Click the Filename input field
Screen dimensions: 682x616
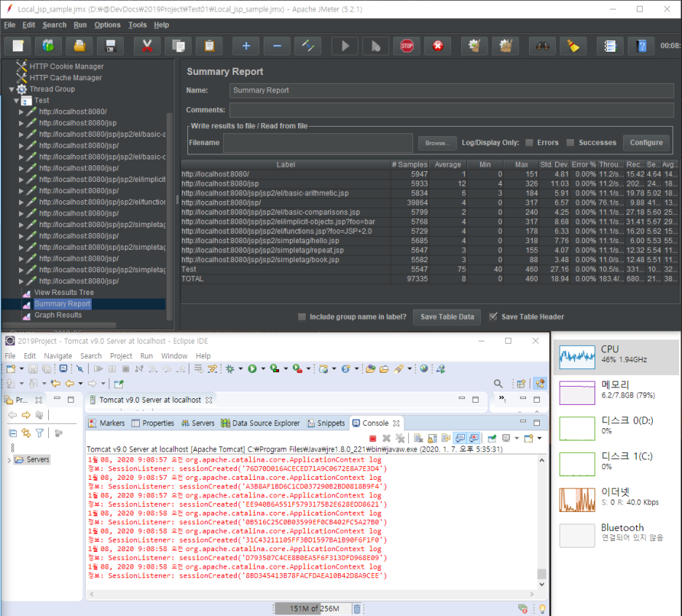[x=318, y=143]
